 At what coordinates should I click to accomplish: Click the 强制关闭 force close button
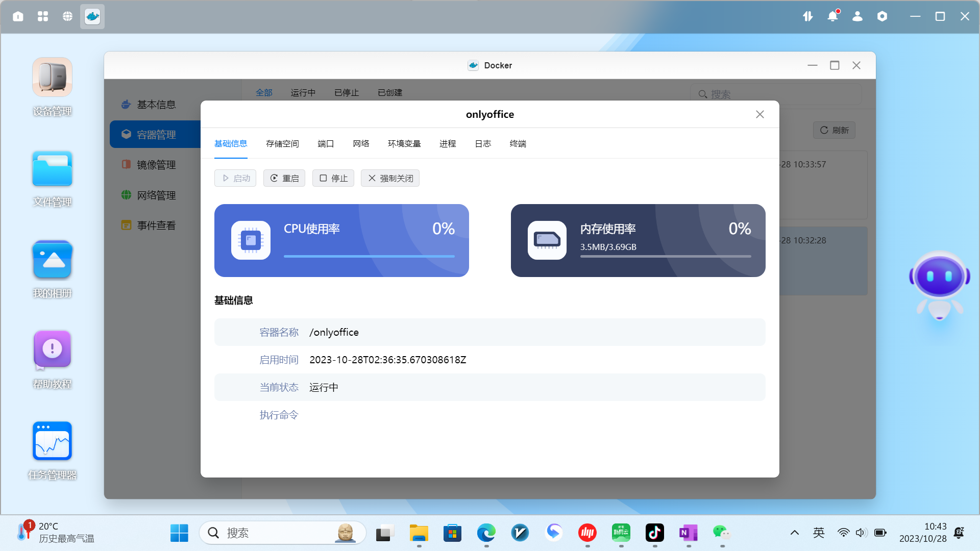click(x=390, y=178)
